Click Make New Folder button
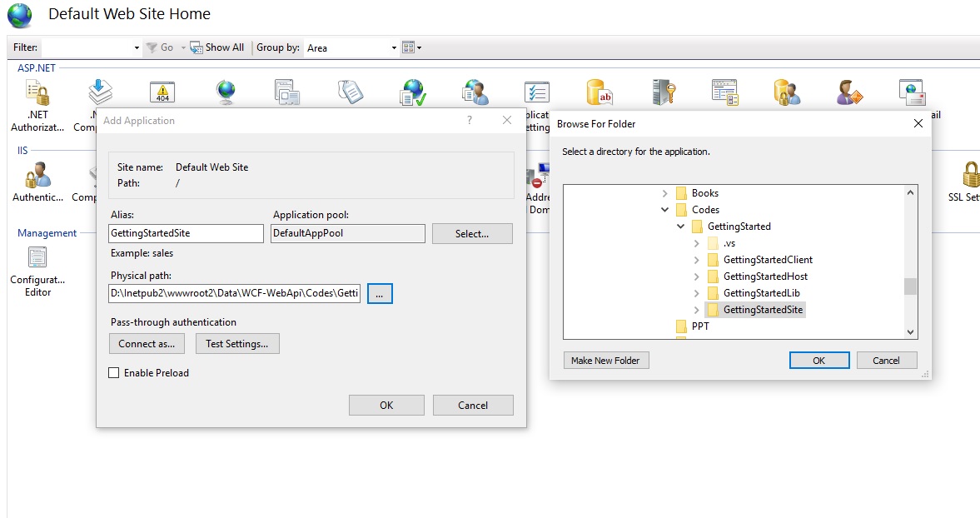The height and width of the screenshot is (518, 980). click(x=606, y=361)
